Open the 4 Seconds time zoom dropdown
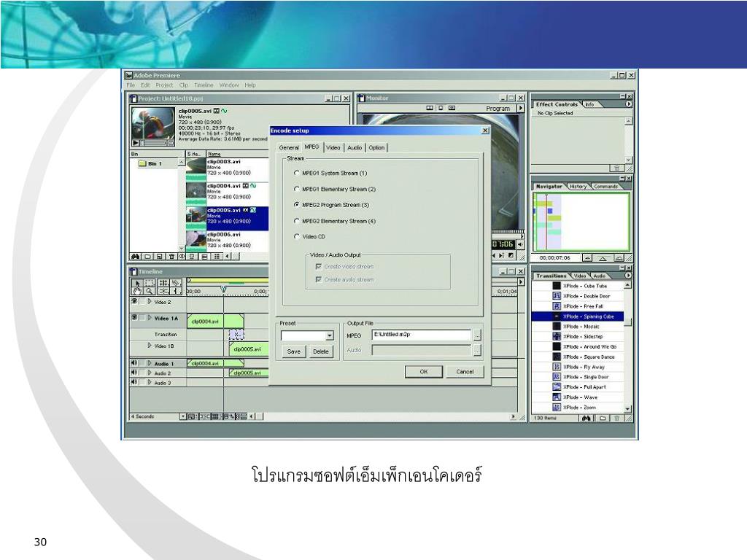The image size is (747, 560). 183,416
